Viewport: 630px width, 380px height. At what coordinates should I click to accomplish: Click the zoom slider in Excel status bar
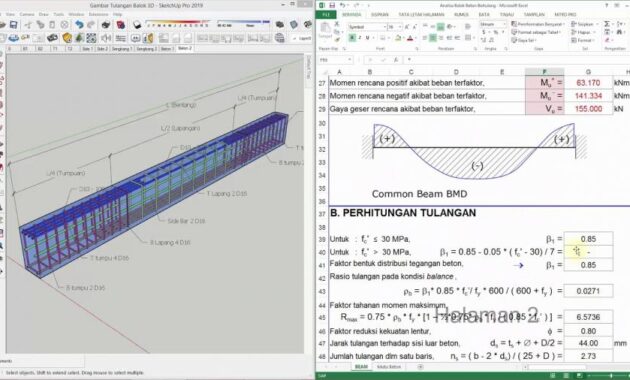pos(612,376)
